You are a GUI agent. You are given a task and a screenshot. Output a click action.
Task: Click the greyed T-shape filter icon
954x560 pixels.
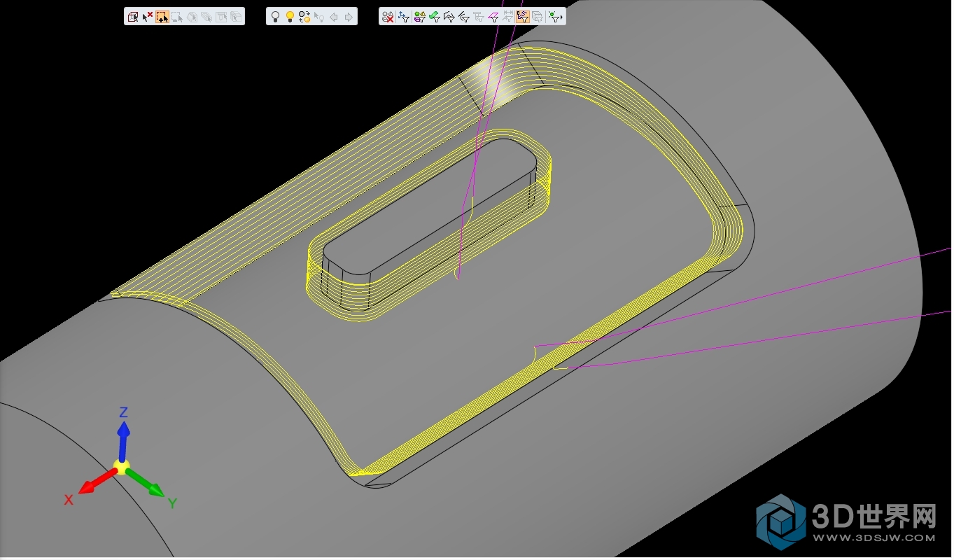tap(479, 17)
